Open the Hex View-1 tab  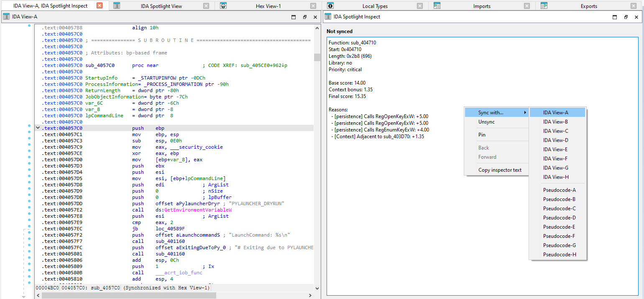point(268,6)
